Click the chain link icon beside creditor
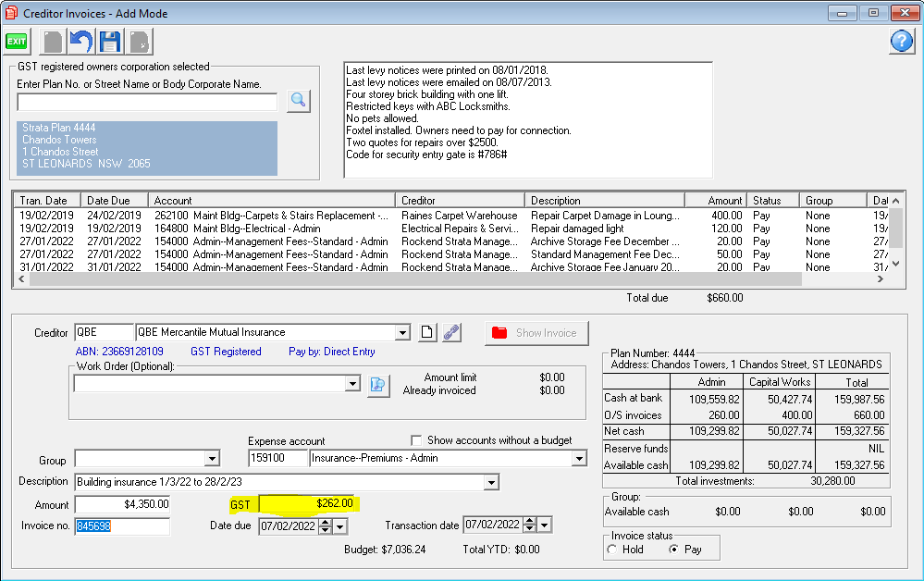This screenshot has height=581, width=924. (451, 333)
